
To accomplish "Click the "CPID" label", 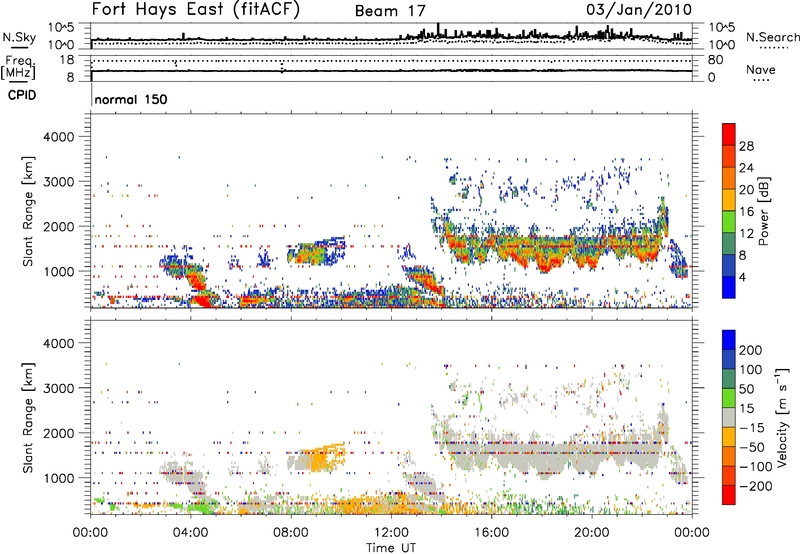I will coord(22,95).
